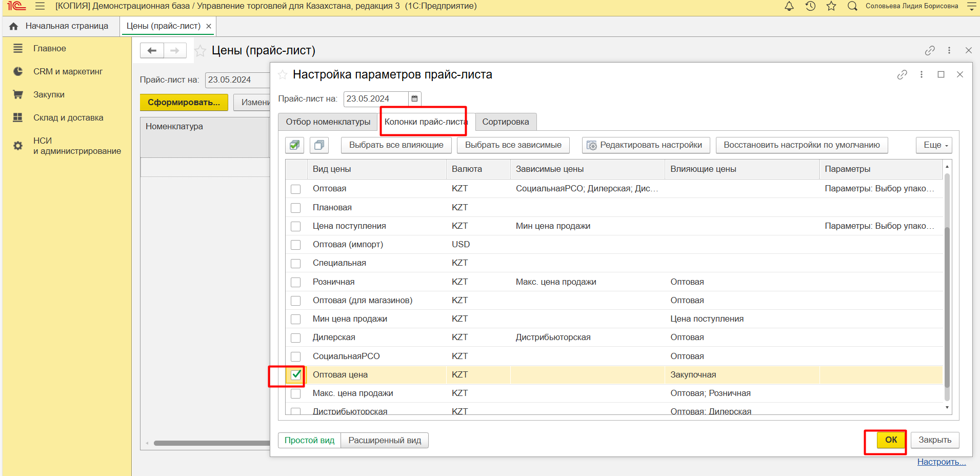
Task: Click the price table vertical scrollbar
Action: coord(947,287)
